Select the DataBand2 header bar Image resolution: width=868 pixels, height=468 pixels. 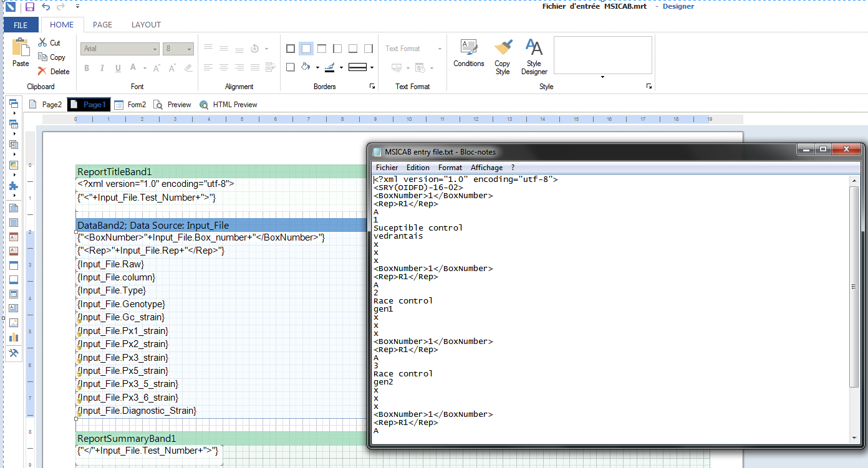pyautogui.click(x=221, y=225)
